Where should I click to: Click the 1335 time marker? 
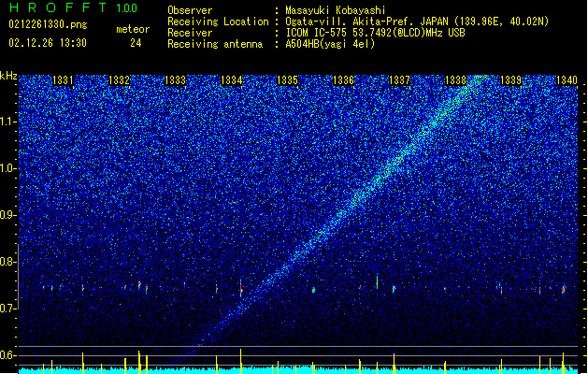point(287,79)
